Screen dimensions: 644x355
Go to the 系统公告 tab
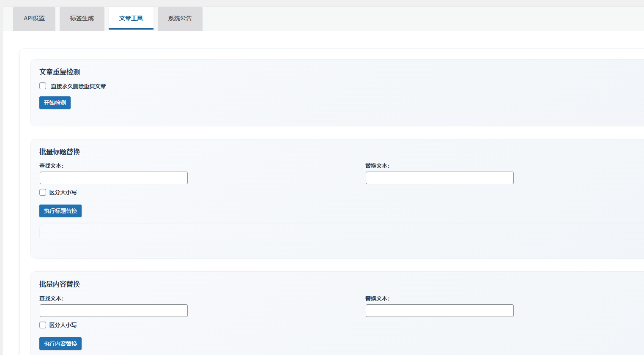click(x=180, y=19)
